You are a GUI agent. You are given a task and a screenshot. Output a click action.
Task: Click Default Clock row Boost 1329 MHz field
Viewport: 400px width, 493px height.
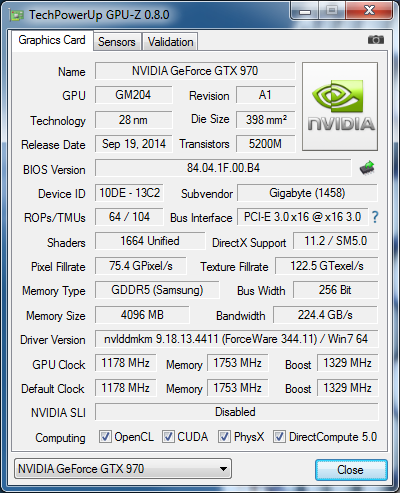[348, 388]
